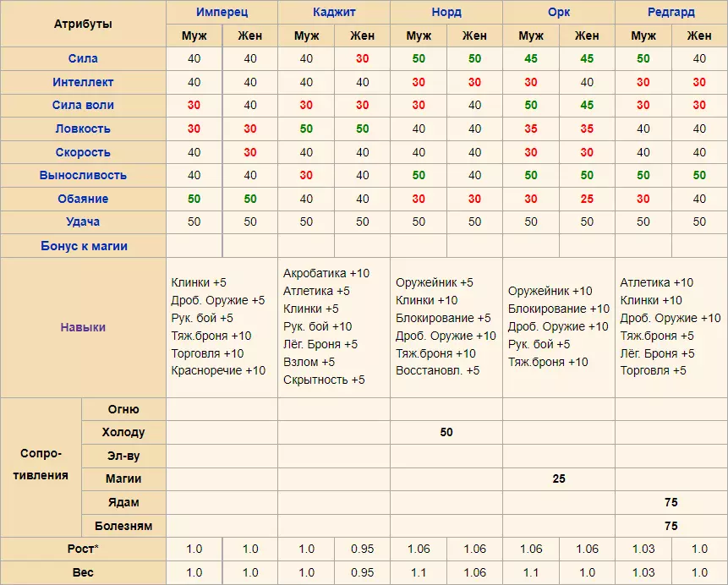Open the Редгард race link
Viewport: 728px width, 585px height.
click(671, 12)
